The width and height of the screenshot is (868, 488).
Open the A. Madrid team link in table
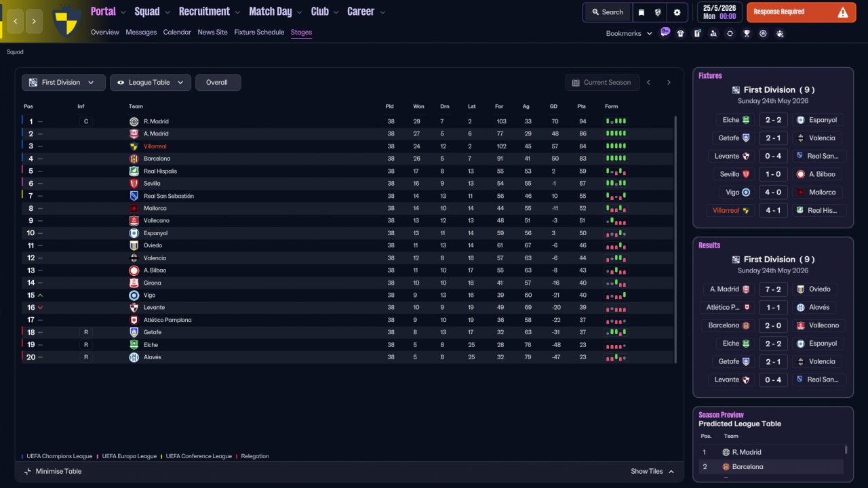[156, 134]
